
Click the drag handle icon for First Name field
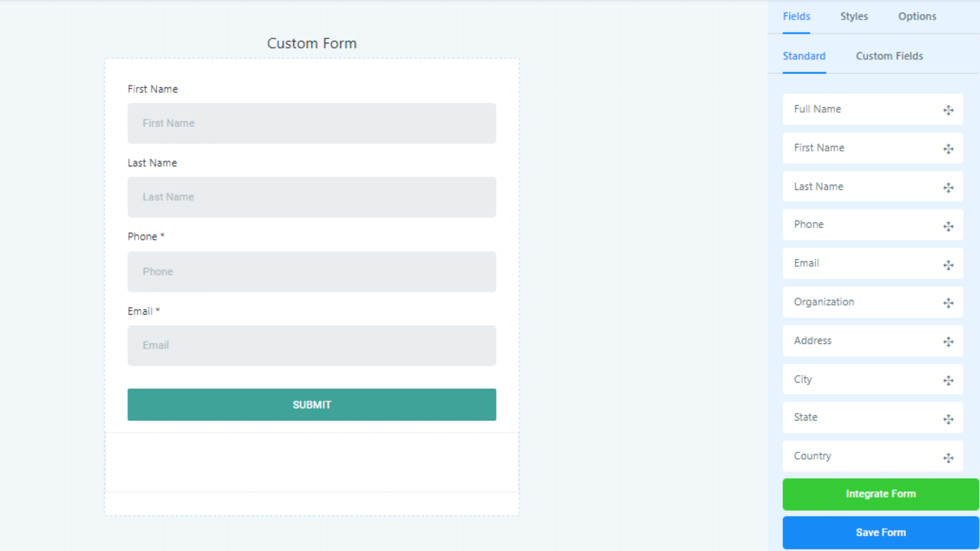pos(948,149)
